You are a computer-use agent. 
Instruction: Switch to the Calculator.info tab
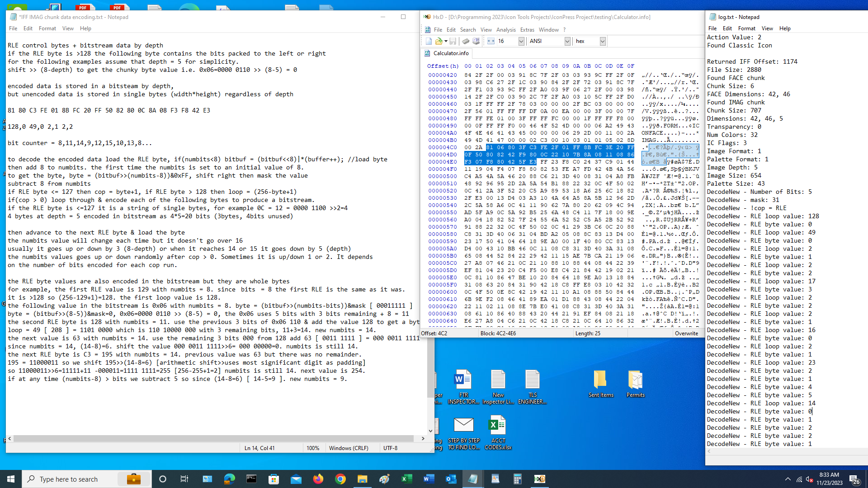(x=451, y=53)
